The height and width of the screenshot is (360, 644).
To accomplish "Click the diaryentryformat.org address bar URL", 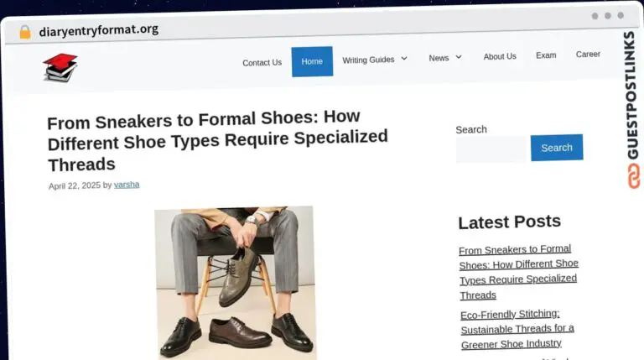I will click(99, 30).
